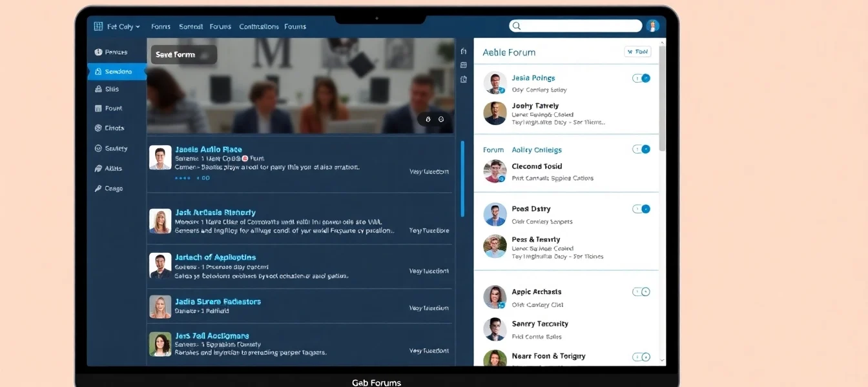The width and height of the screenshot is (868, 387).
Task: Open the Fet Caly dropdown in the top bar
Action: (123, 26)
